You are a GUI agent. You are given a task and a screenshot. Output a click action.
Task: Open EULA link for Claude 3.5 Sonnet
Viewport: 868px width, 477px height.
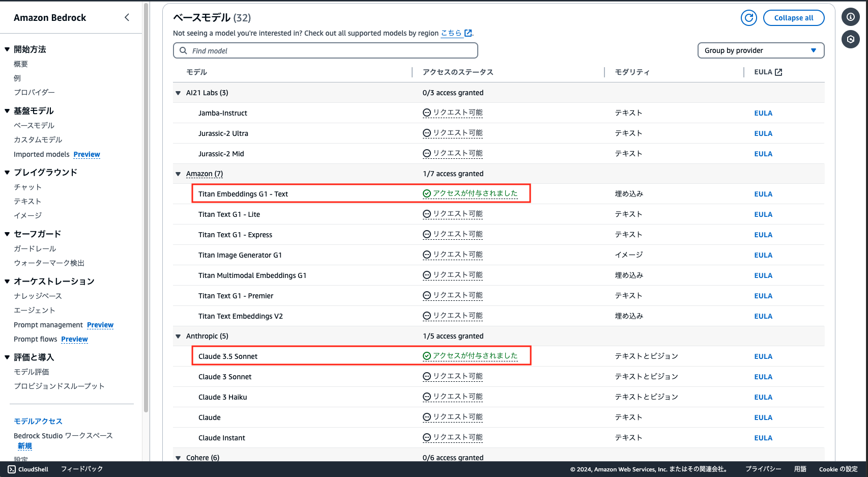[763, 356]
